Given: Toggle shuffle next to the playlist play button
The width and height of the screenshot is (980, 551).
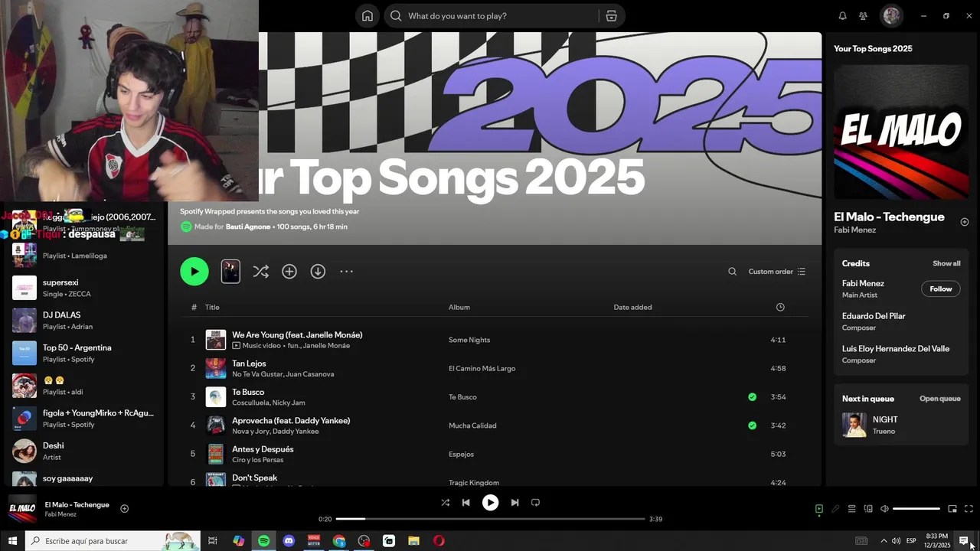Looking at the screenshot, I should [261, 272].
